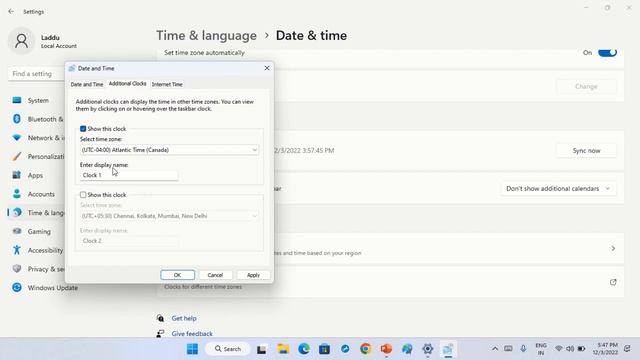Click the Network wifi icon in sidebar
Viewport: 640px width, 360px height.
[17, 138]
